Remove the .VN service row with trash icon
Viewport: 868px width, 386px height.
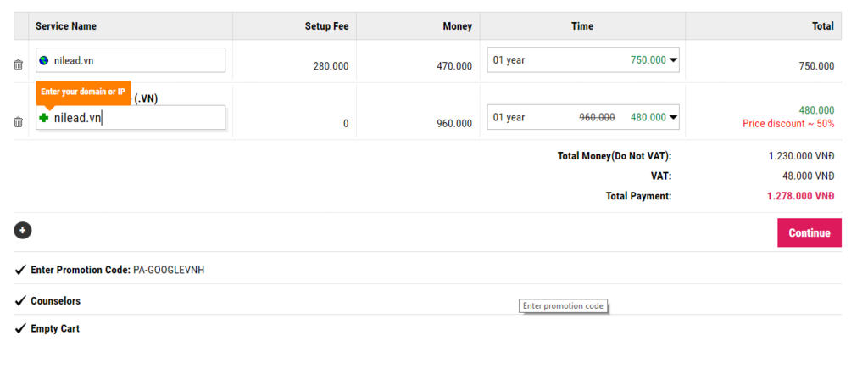(19, 122)
